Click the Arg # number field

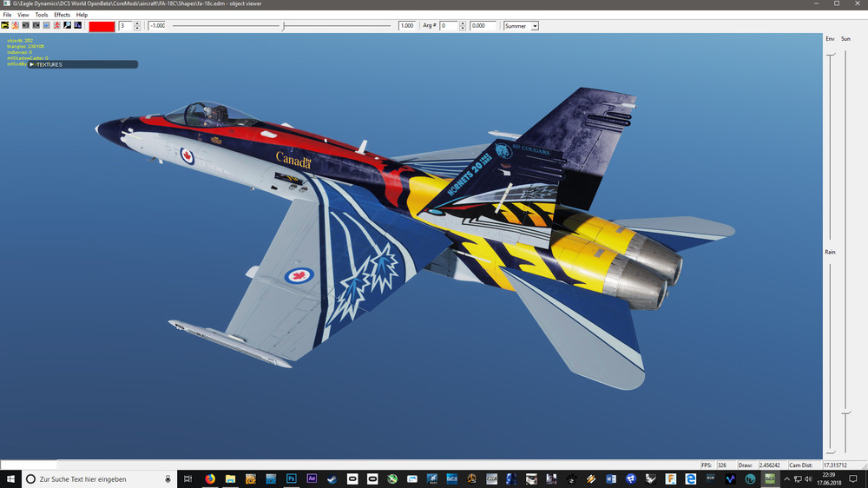pyautogui.click(x=449, y=26)
